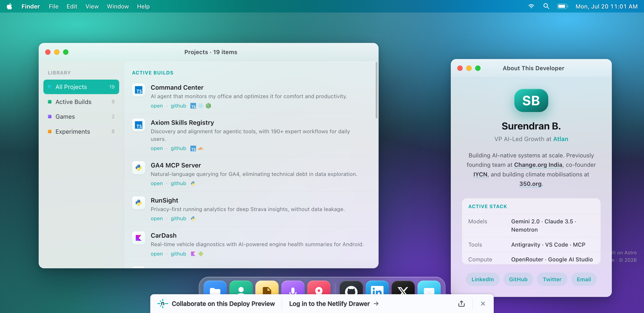Click the open link for Command Center
Image resolution: width=644 pixels, height=313 pixels.
point(157,106)
